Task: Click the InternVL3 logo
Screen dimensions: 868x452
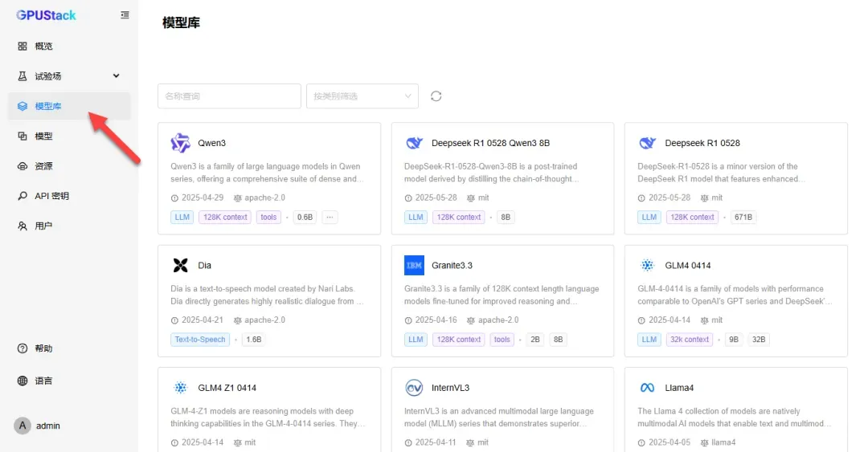Action: pos(414,388)
